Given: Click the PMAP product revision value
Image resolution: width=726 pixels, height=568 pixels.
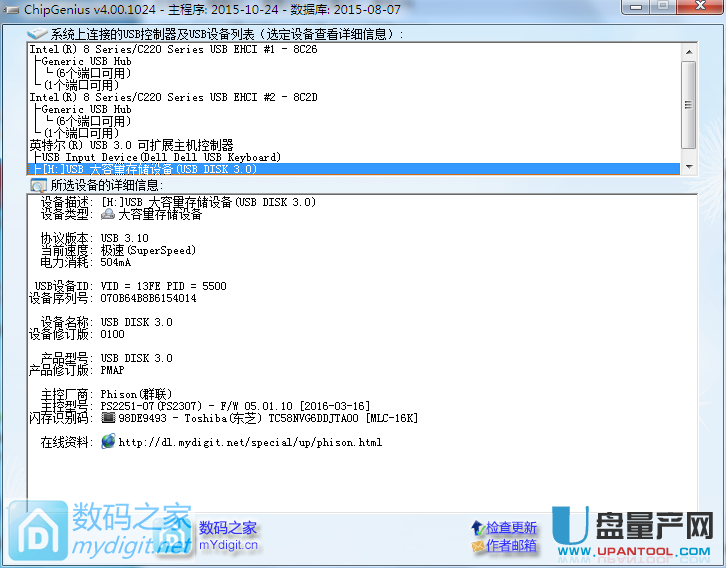Looking at the screenshot, I should 113,370.
